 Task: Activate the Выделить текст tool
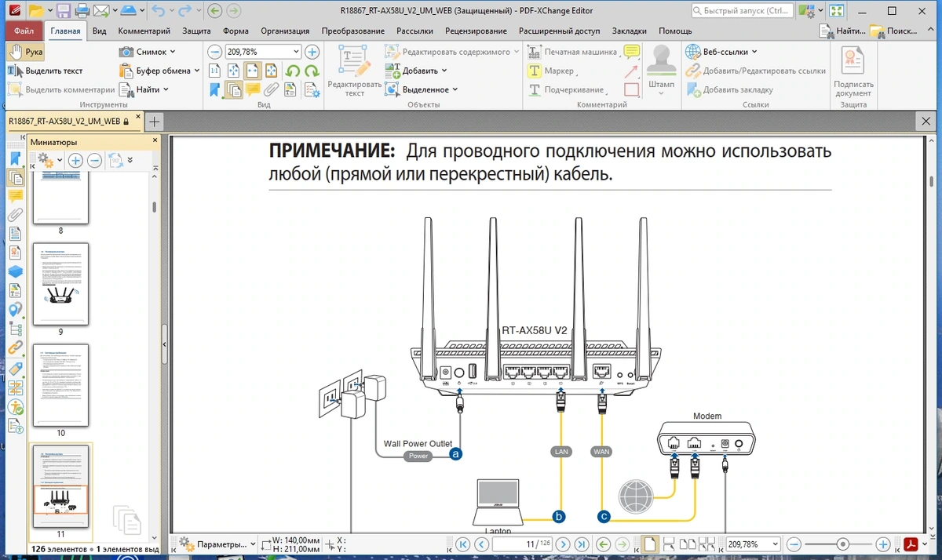pos(46,71)
